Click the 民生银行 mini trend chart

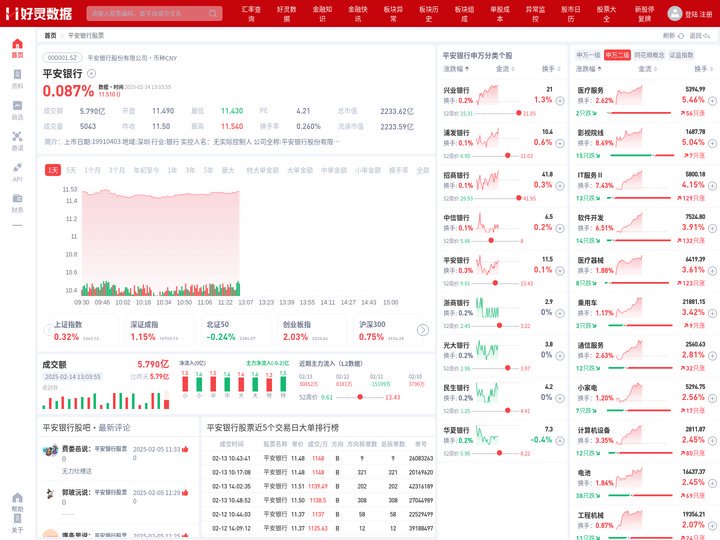click(x=487, y=393)
